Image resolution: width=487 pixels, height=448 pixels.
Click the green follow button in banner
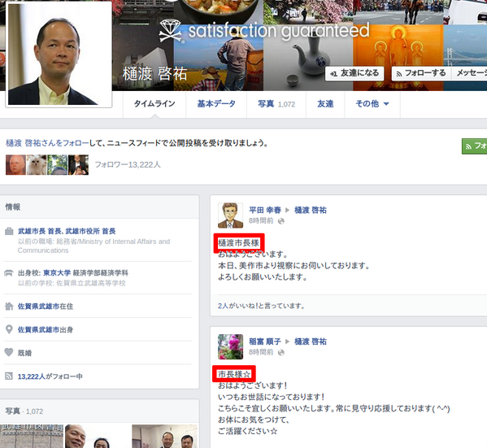tap(475, 146)
